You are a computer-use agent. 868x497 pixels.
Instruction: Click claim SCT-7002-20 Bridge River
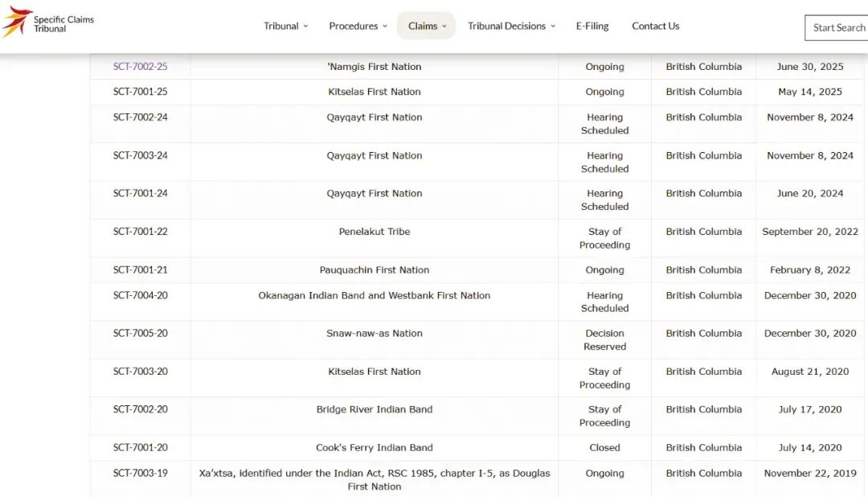tap(141, 409)
